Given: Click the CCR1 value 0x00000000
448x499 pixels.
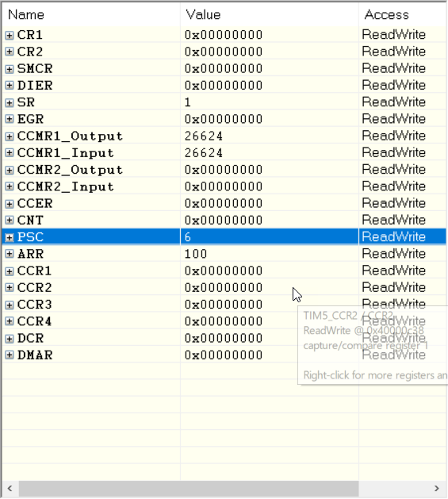Looking at the screenshot, I should (x=224, y=271).
